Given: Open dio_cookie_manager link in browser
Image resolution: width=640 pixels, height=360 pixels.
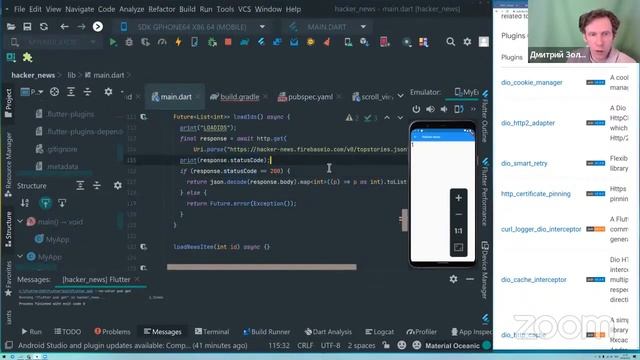Looking at the screenshot, I should [531, 82].
